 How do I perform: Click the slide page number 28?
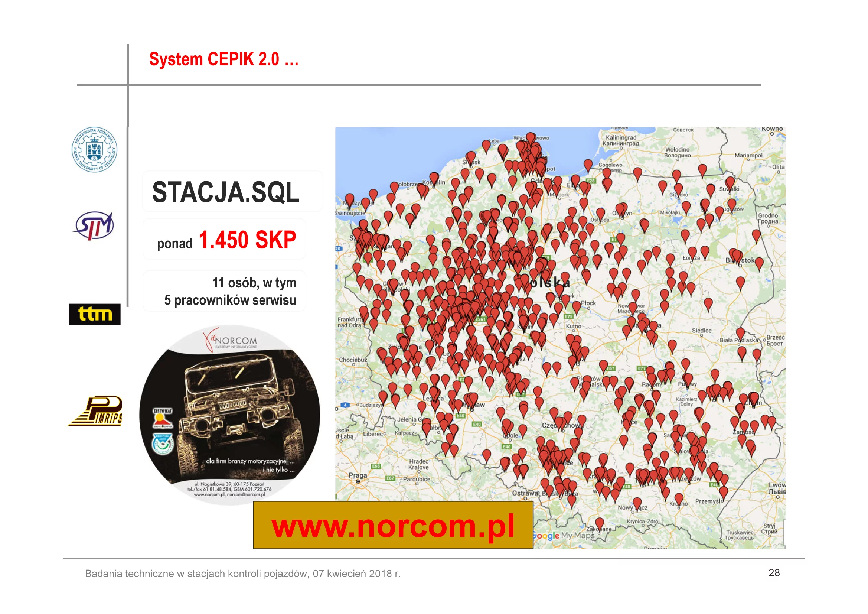click(x=774, y=573)
